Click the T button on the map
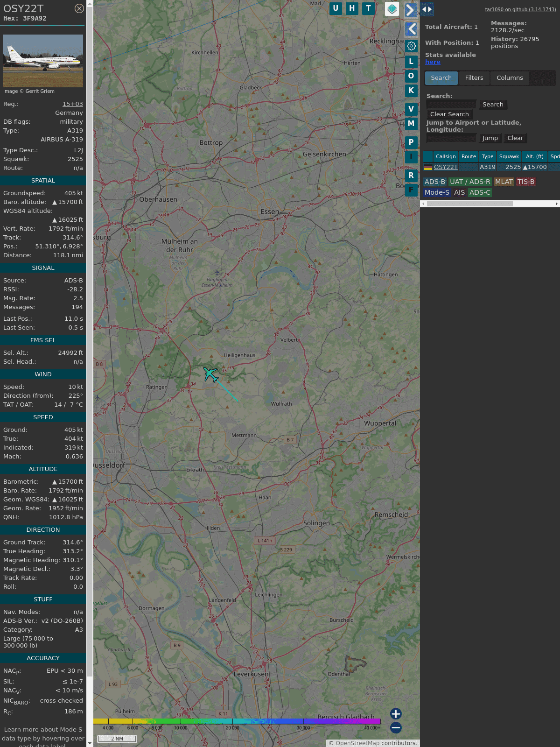Viewport: 560px width, 747px height. point(369,8)
